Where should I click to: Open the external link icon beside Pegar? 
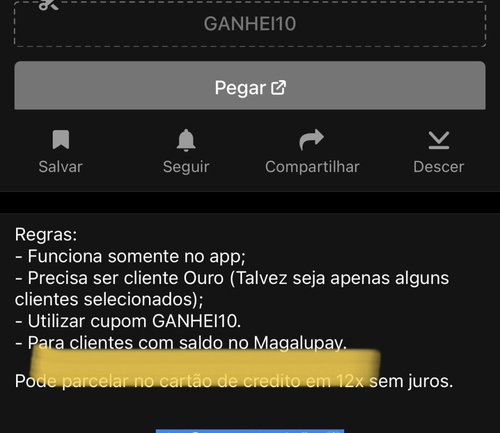tap(279, 88)
